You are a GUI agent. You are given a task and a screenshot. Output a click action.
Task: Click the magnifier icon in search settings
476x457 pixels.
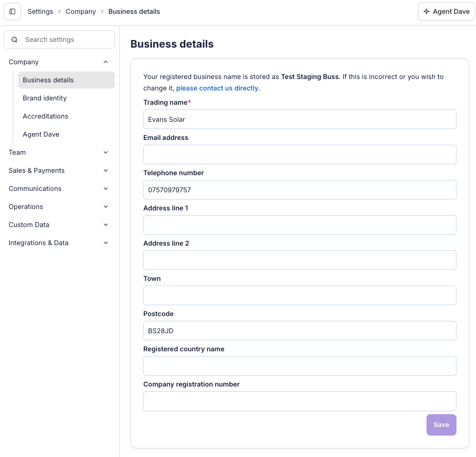[x=14, y=40]
